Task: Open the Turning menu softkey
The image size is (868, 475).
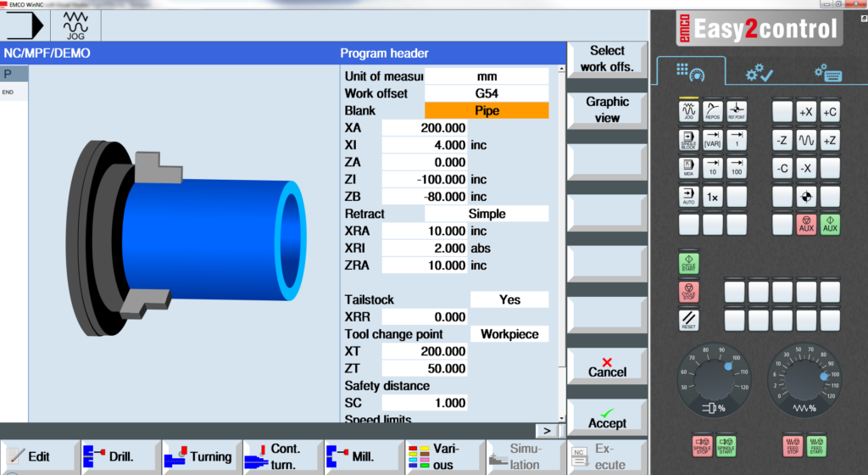Action: point(202,456)
